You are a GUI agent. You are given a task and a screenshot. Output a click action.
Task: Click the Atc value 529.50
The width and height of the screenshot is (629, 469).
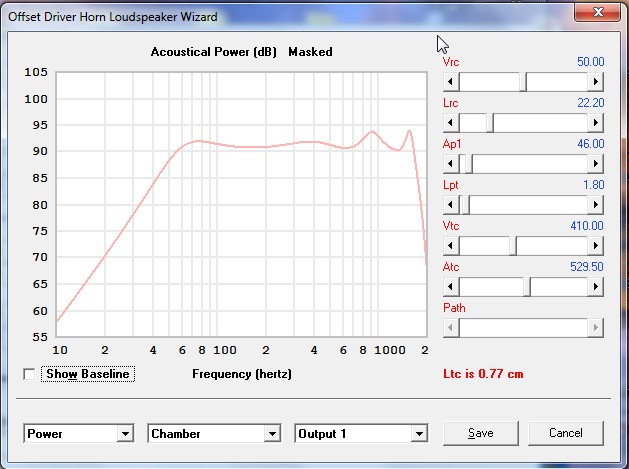tap(587, 266)
